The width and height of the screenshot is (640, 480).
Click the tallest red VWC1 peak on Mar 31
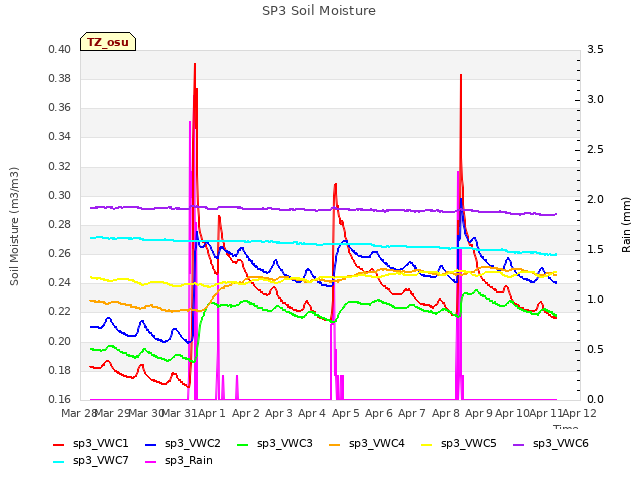click(x=195, y=64)
